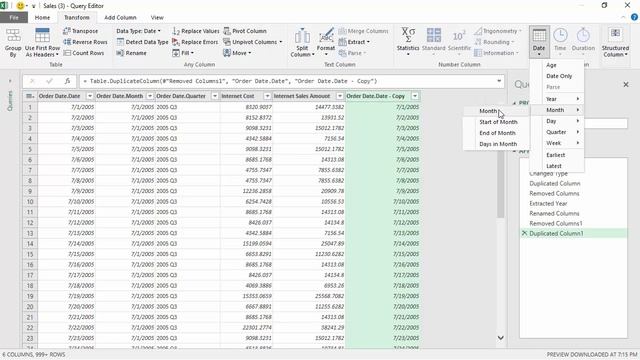Click the scroll down arrow of the grid
Screen dimensions: 640x360
pyautogui.click(x=500, y=338)
